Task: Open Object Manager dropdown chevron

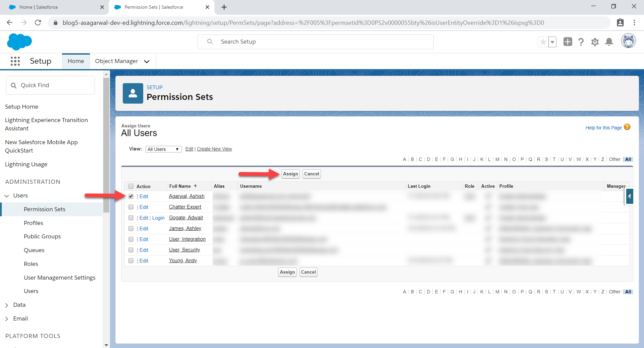Action: pos(147,61)
